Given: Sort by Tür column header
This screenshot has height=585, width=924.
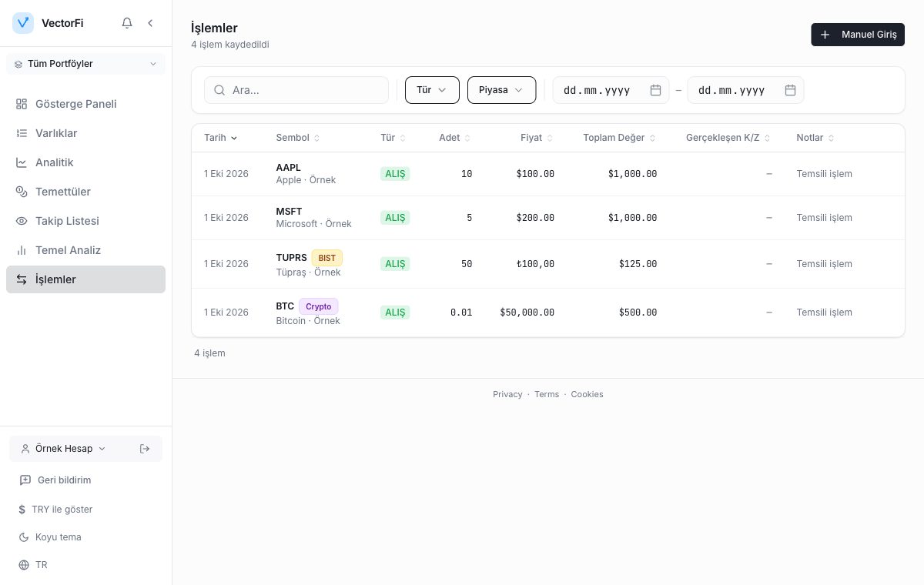Looking at the screenshot, I should [x=393, y=138].
